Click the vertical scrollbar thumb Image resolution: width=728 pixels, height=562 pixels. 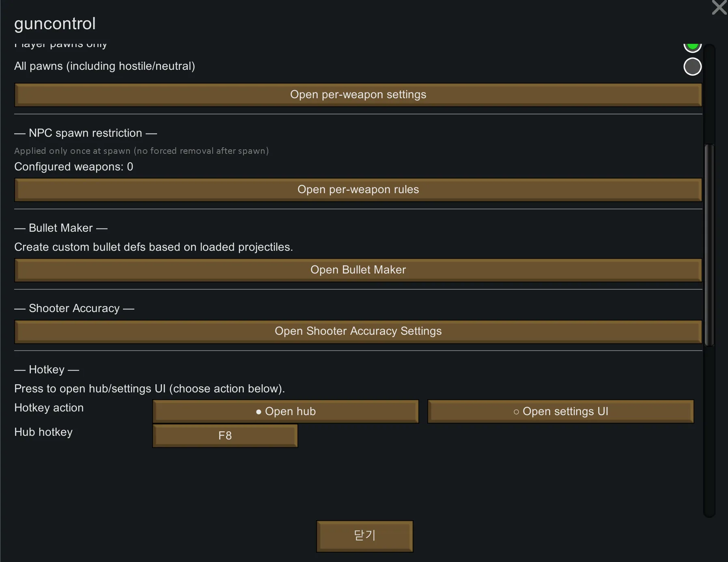709,243
